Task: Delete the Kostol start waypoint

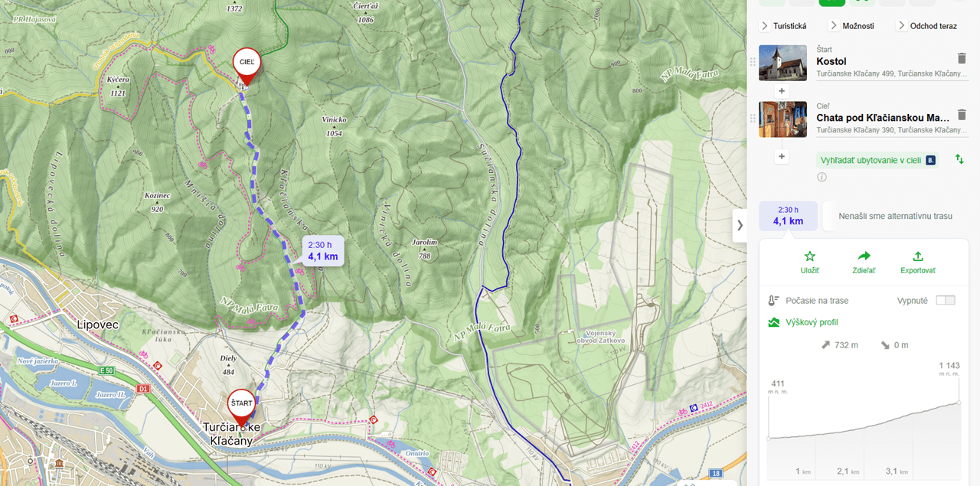Action: (962, 58)
